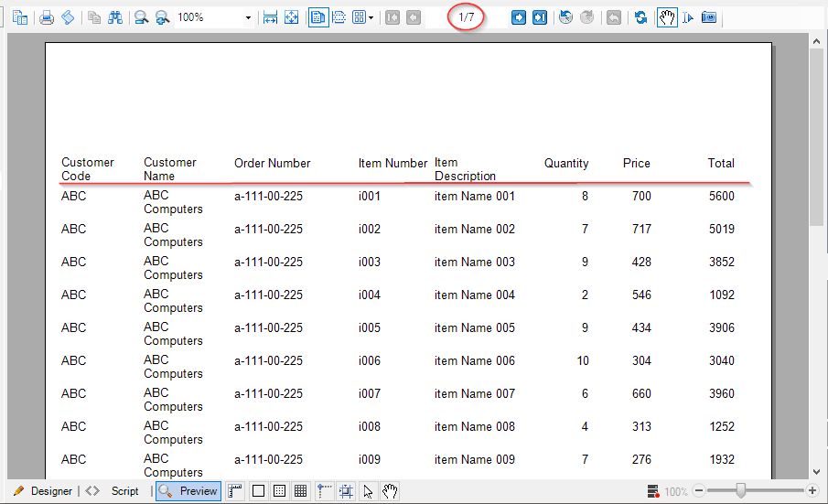Click the server status icon near zoom
The image size is (828, 504).
click(653, 491)
